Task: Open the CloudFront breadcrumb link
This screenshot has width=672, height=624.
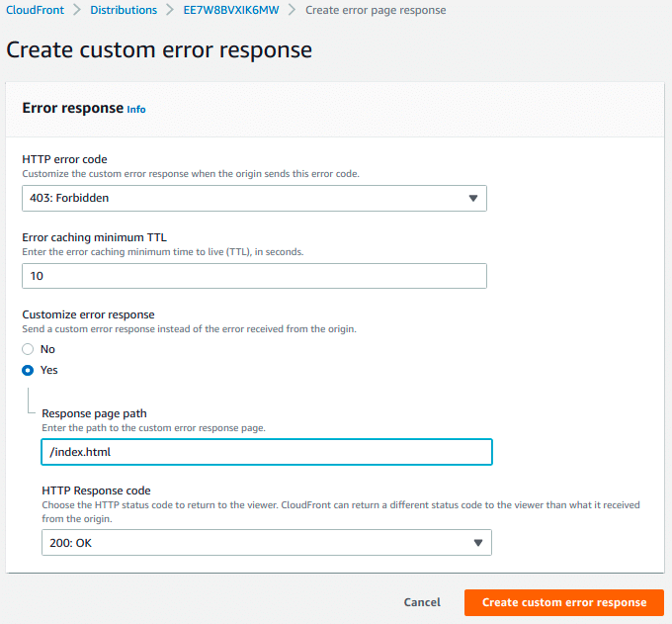Action: (37, 10)
